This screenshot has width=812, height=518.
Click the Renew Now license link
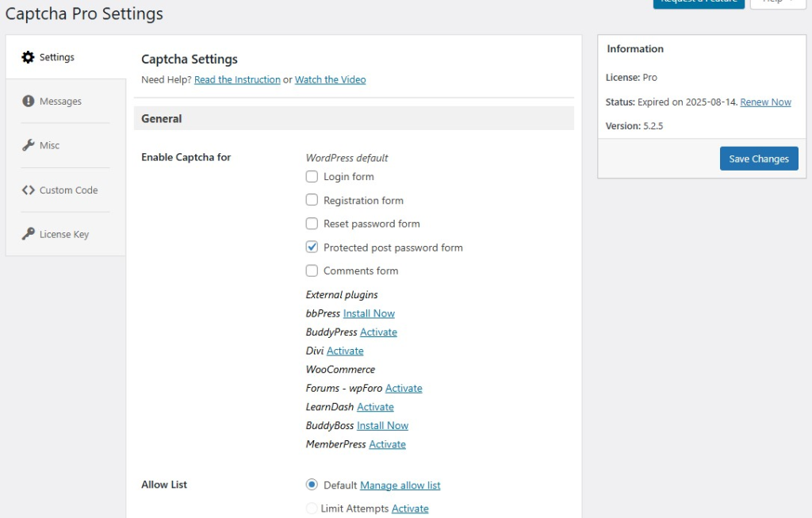(765, 102)
